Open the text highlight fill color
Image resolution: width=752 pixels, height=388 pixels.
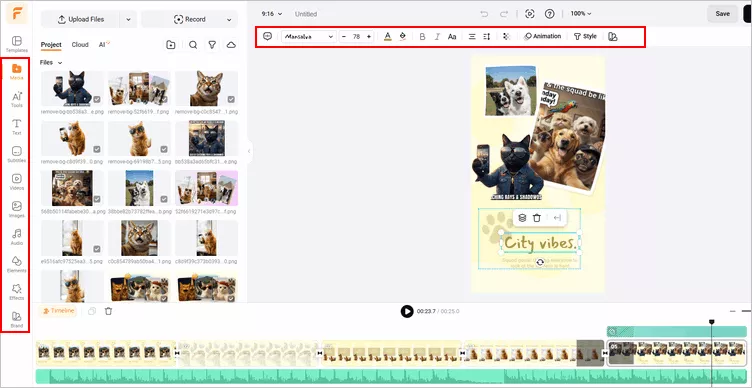click(x=402, y=36)
